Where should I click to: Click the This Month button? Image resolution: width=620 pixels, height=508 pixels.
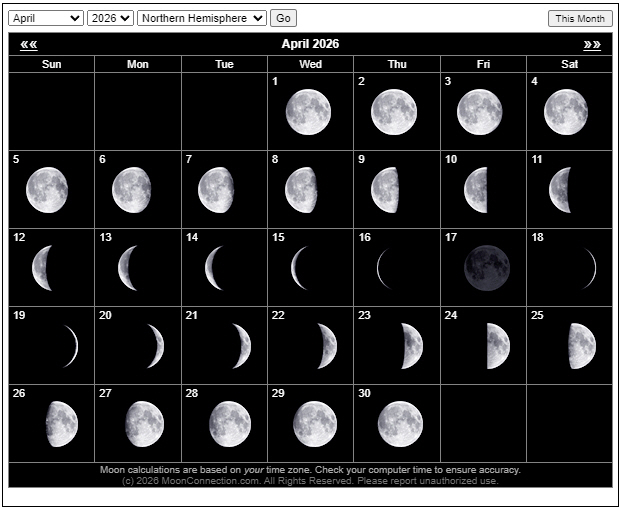click(580, 18)
